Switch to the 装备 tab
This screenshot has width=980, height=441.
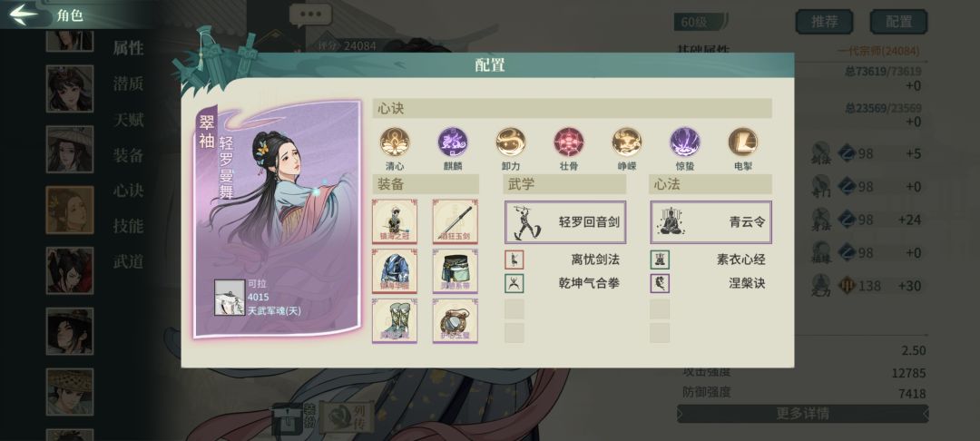(x=128, y=155)
